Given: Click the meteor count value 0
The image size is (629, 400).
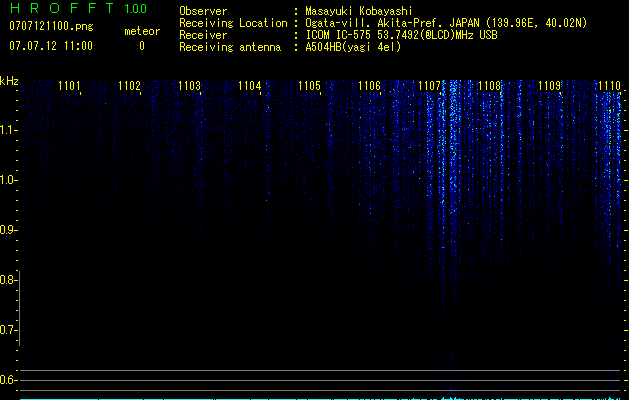Looking at the screenshot, I should point(142,46).
